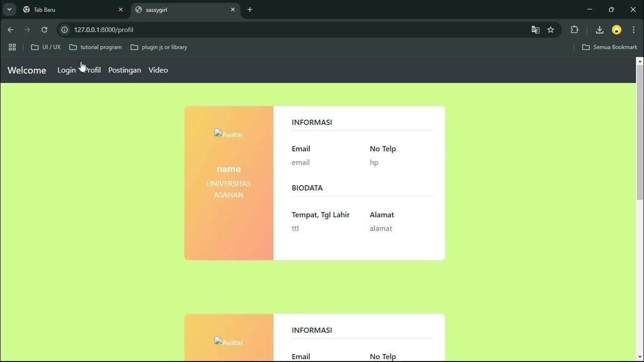The height and width of the screenshot is (362, 644).
Task: Go to the Profil nav link
Action: tap(92, 70)
